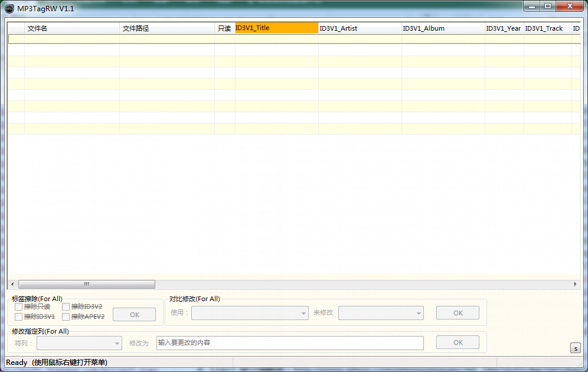Open the 将列 column dropdown

pyautogui.click(x=79, y=343)
